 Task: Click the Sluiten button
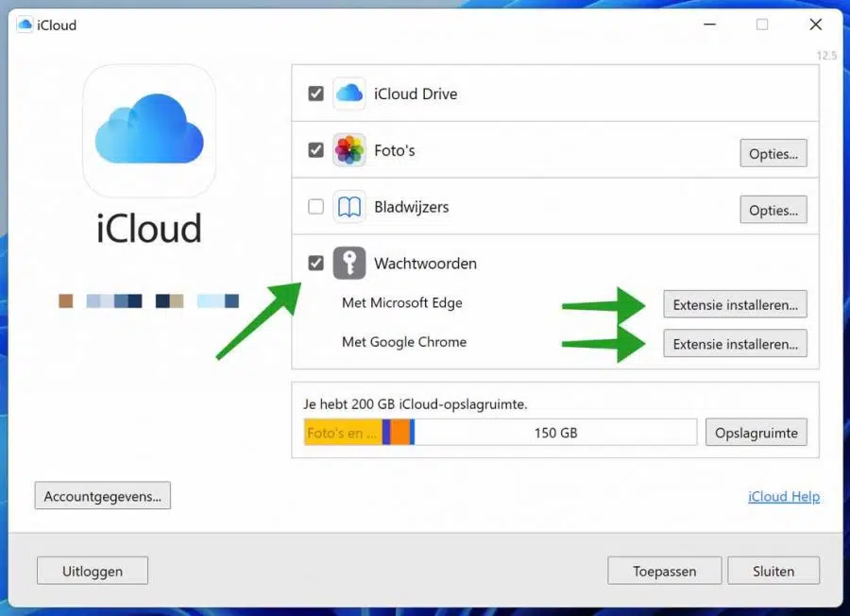[x=773, y=571]
